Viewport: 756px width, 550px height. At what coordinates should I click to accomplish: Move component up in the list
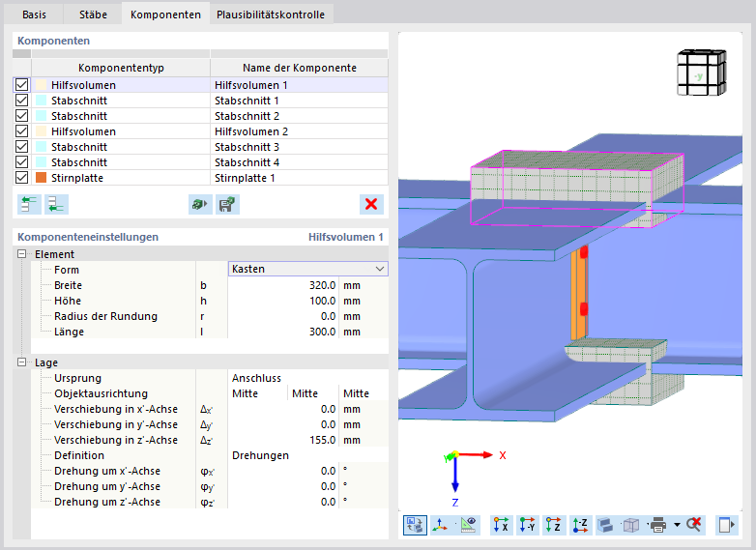click(29, 204)
